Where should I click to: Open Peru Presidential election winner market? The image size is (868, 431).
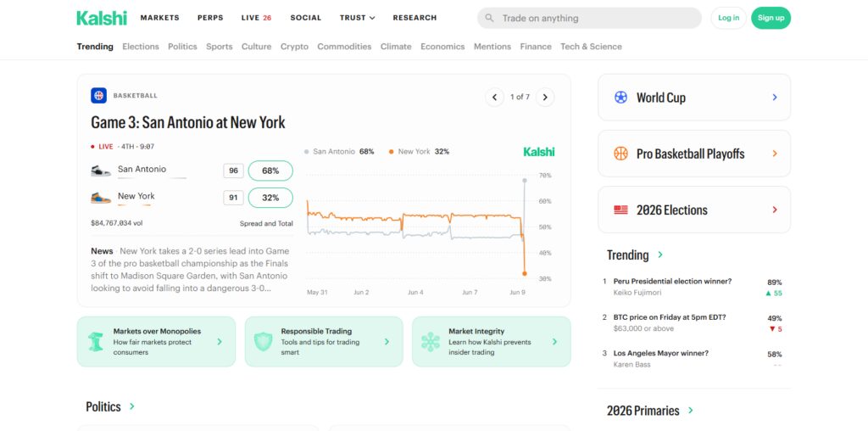click(x=672, y=282)
